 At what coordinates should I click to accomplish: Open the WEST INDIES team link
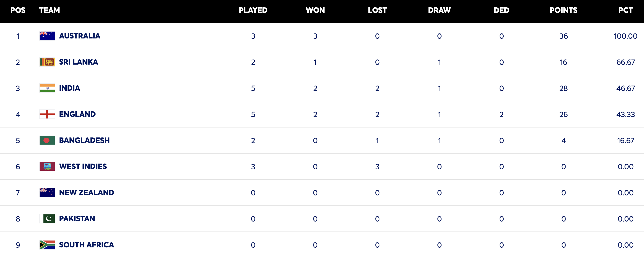[83, 166]
